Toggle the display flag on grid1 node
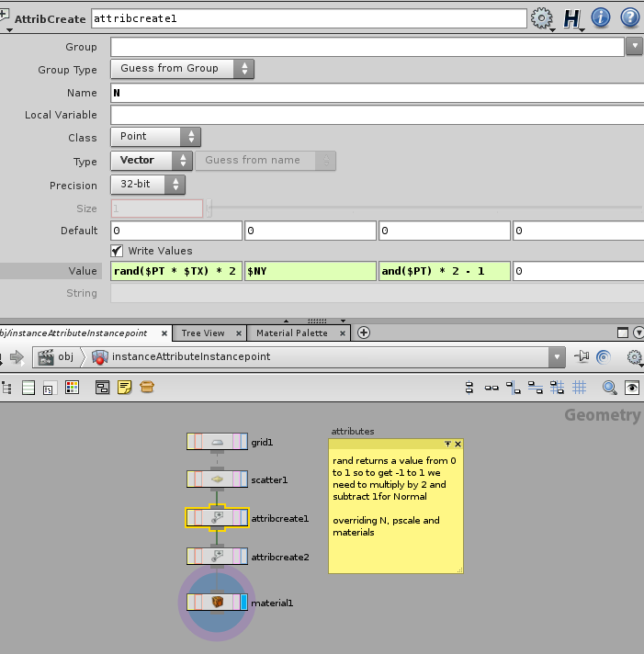The image size is (644, 654). click(243, 442)
